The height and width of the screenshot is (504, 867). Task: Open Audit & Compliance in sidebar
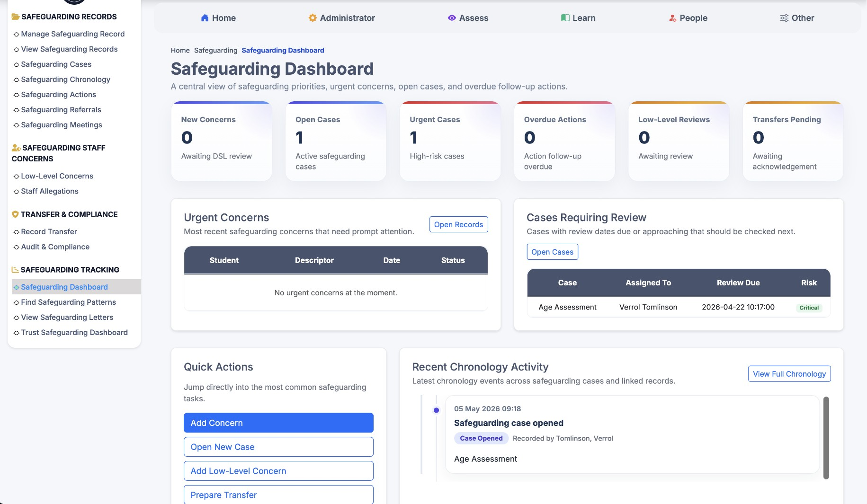55,247
